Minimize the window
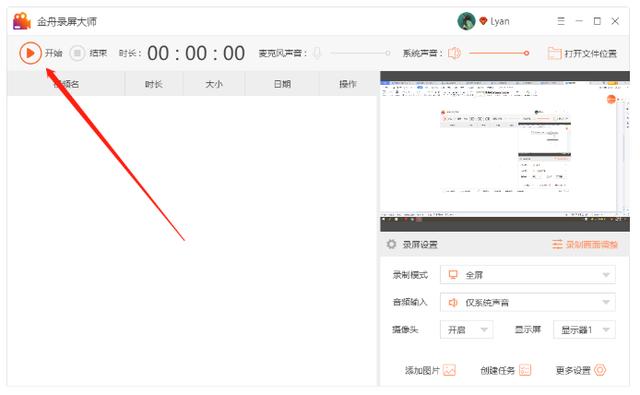This screenshot has height=395, width=640. click(579, 21)
